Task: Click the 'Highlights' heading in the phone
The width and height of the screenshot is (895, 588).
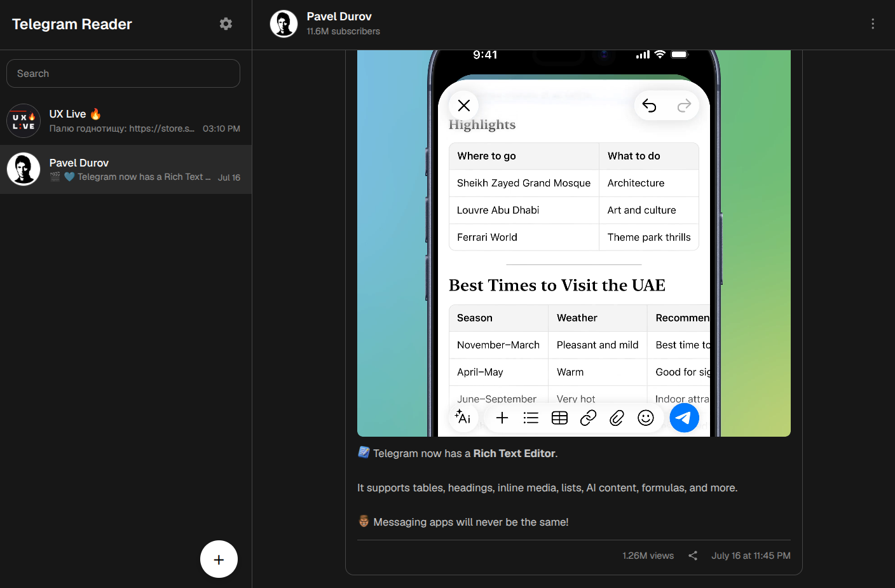Action: 482,125
